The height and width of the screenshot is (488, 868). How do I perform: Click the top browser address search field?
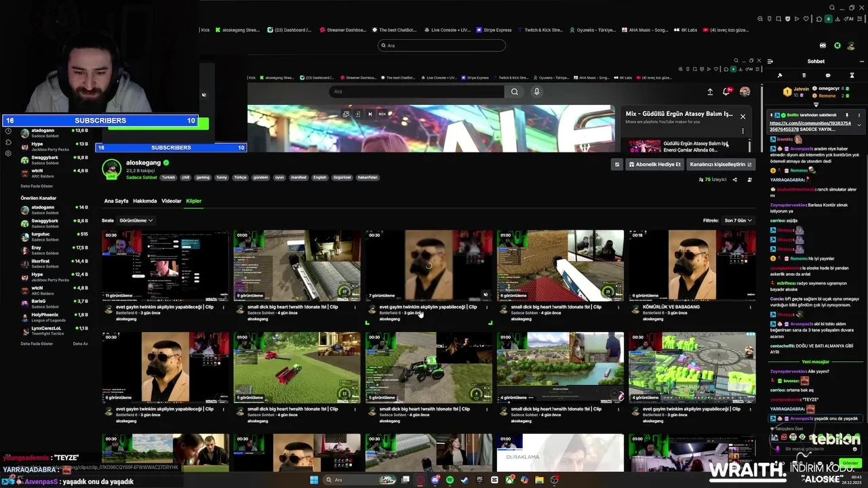click(441, 45)
